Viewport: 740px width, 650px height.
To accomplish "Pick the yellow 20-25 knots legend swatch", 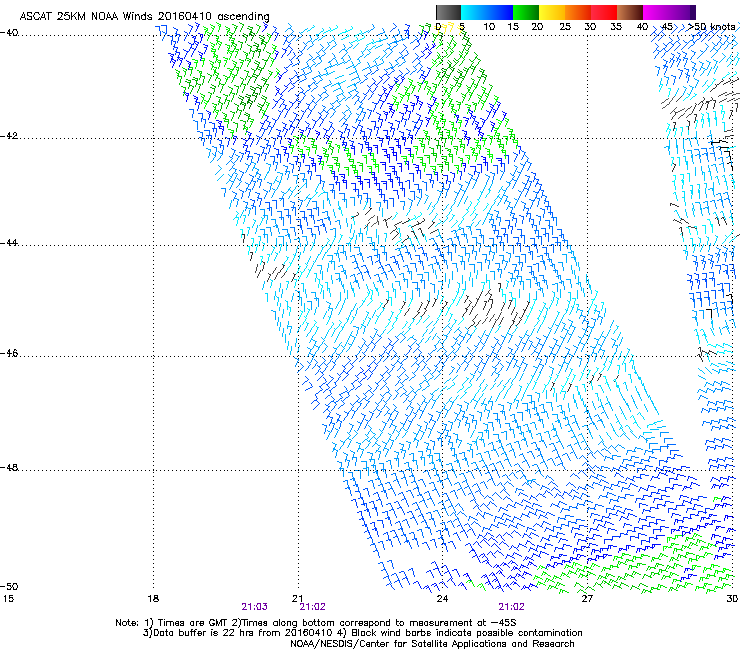I will click(552, 12).
